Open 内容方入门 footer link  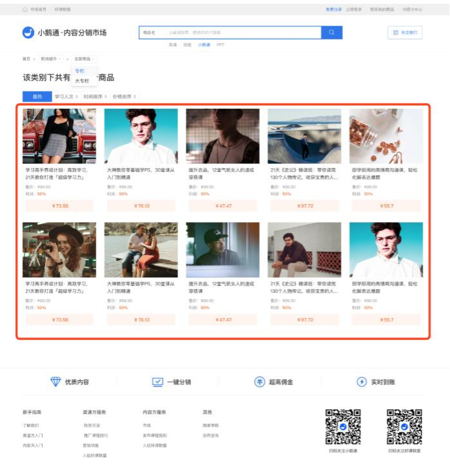tap(33, 445)
